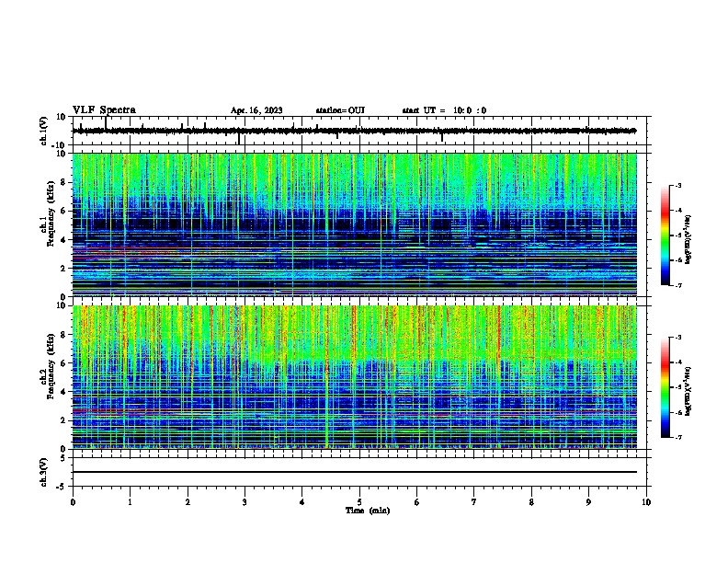Click inside the ch.2 spectrogram panel
Viewport: 728px width, 563px height.
coord(354,377)
